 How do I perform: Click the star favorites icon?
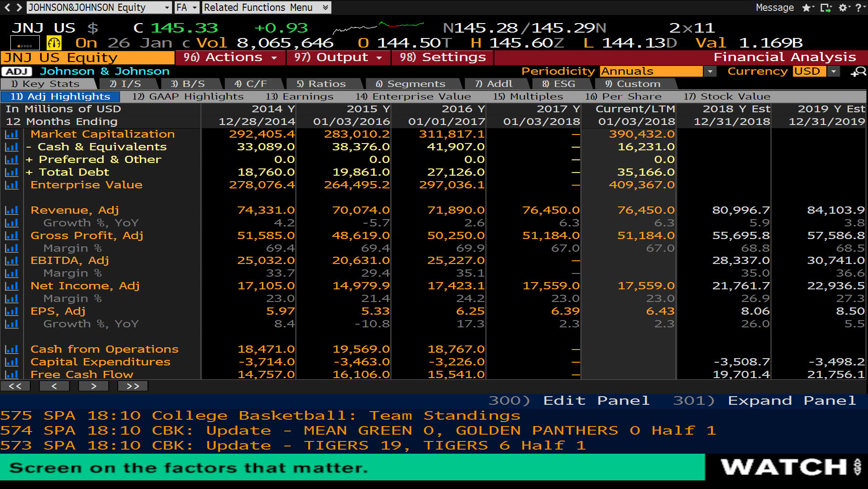808,8
